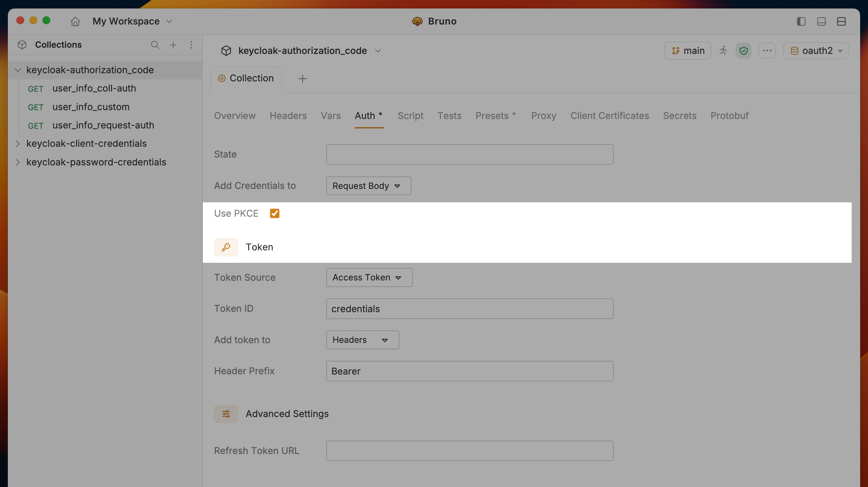Click the Token section heading
Viewport: 868px width, 487px height.
(260, 247)
